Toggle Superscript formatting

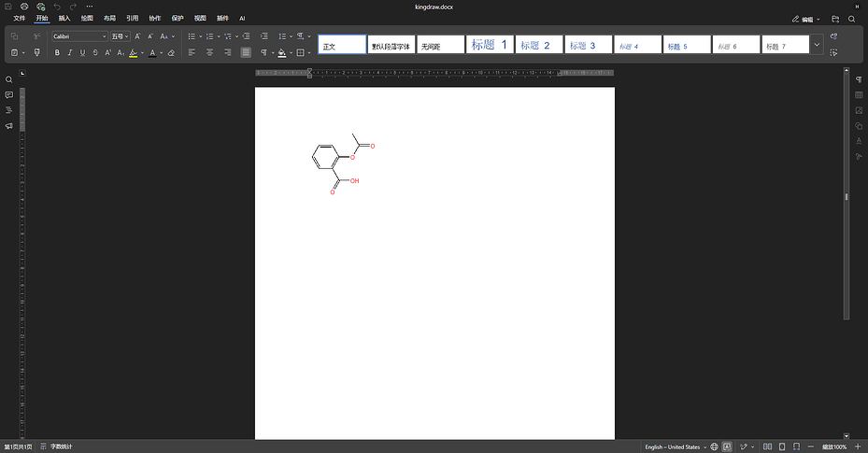(108, 53)
